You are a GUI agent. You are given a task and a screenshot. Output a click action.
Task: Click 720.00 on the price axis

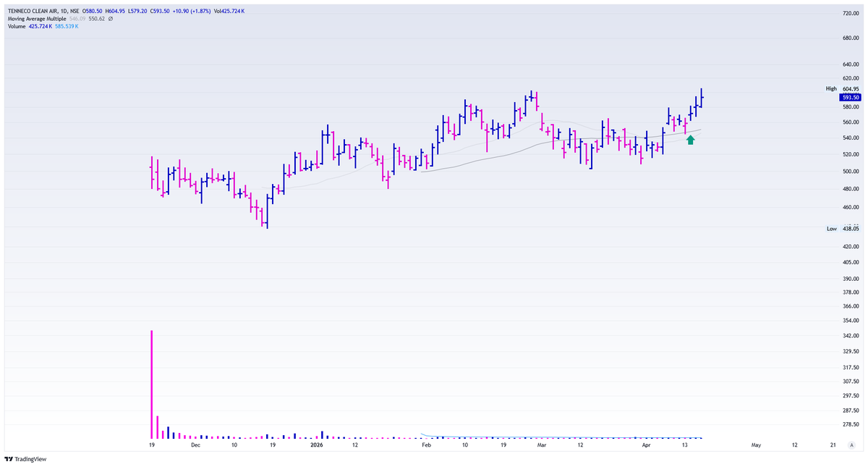tap(850, 14)
